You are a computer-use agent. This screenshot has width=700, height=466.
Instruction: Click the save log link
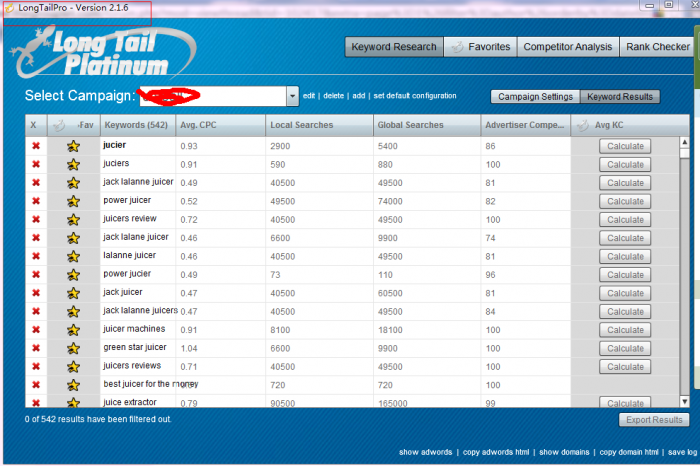(682, 452)
